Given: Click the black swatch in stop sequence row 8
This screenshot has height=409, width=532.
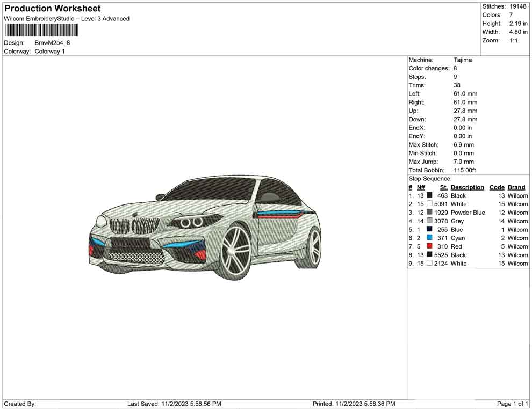Looking at the screenshot, I should [x=429, y=254].
